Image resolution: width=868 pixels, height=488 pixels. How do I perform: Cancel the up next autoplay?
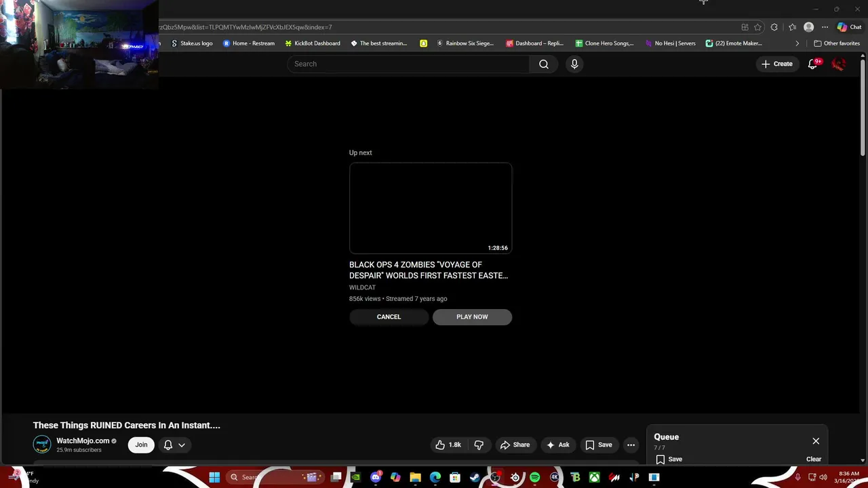[x=389, y=317]
